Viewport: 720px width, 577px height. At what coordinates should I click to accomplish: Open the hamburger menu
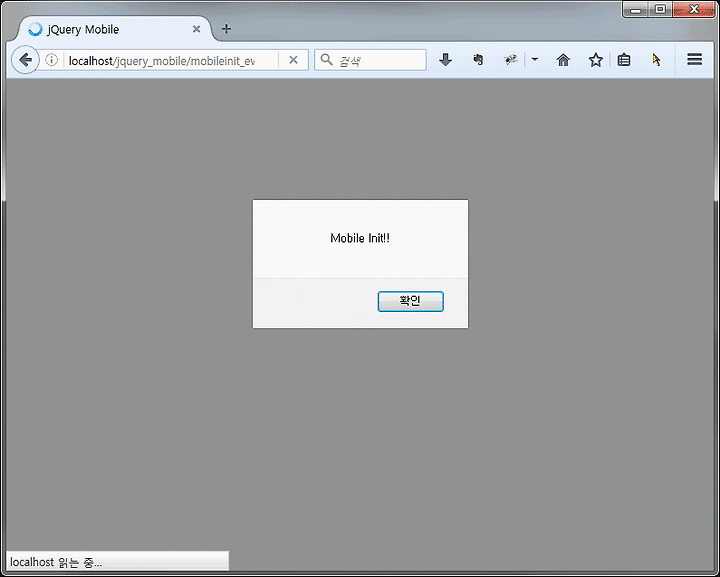pyautogui.click(x=694, y=59)
